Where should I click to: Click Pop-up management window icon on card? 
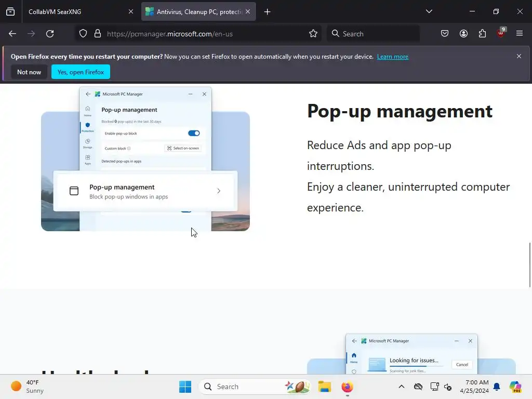74,191
